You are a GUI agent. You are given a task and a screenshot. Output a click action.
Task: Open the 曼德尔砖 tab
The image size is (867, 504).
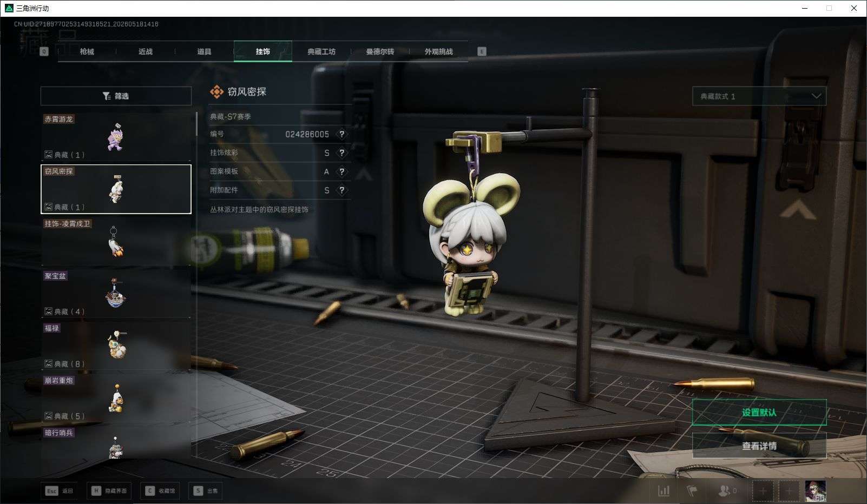tap(380, 51)
